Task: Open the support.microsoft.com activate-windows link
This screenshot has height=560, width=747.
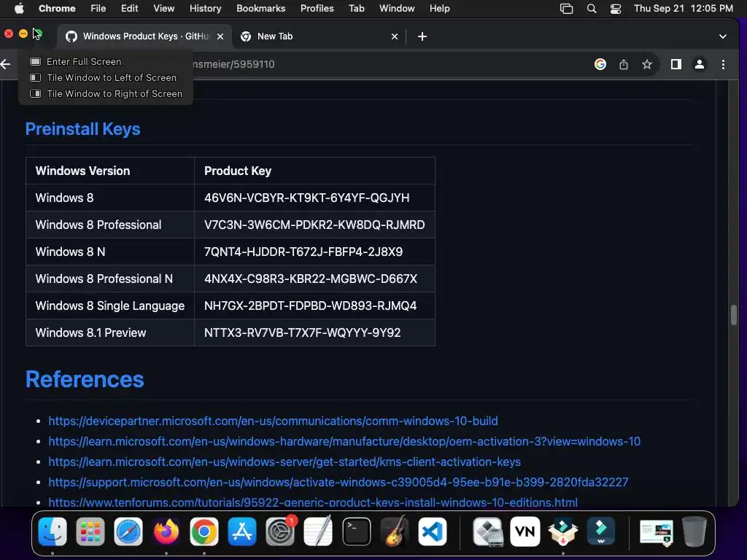Action: pyautogui.click(x=338, y=483)
